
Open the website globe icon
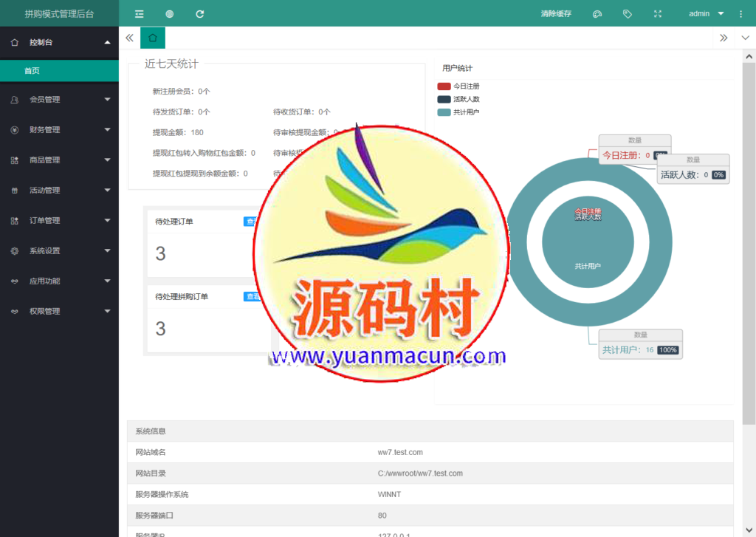point(170,13)
